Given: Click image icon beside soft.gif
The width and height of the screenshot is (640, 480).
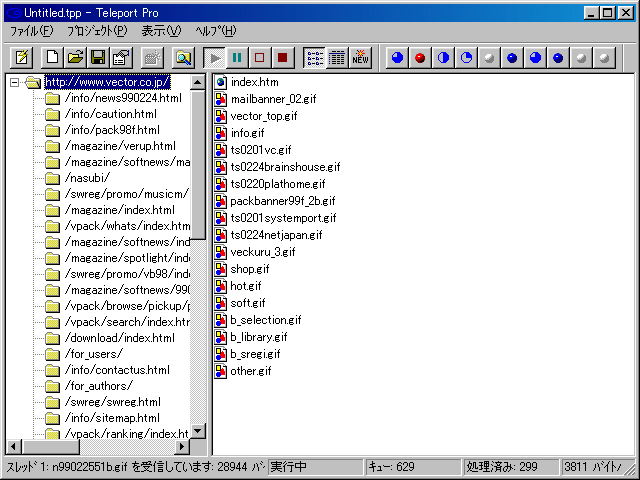Looking at the screenshot, I should (221, 303).
